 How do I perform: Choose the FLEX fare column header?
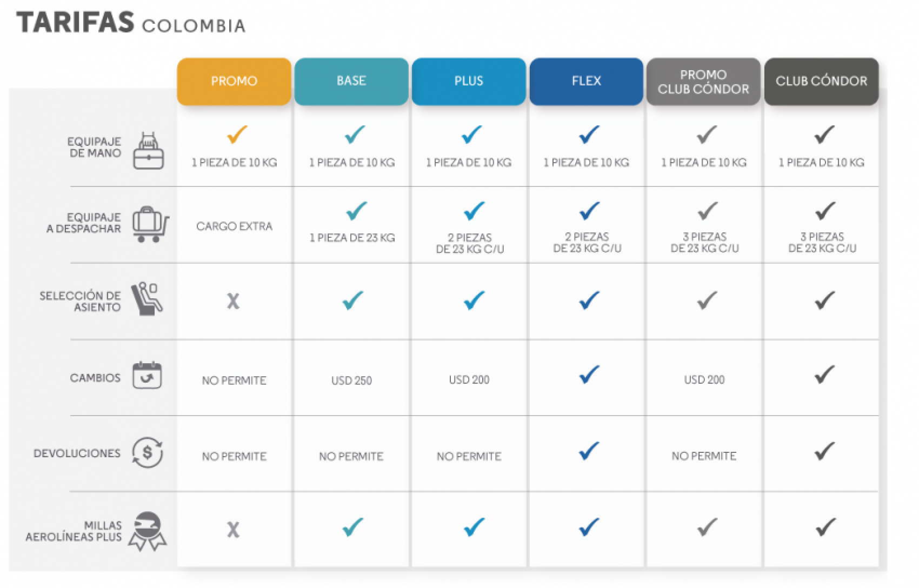click(x=587, y=81)
